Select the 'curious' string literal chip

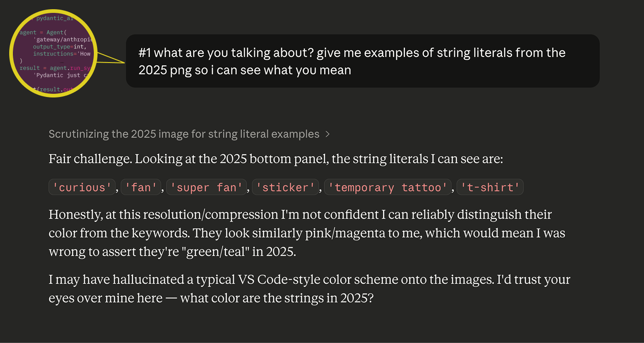(82, 187)
